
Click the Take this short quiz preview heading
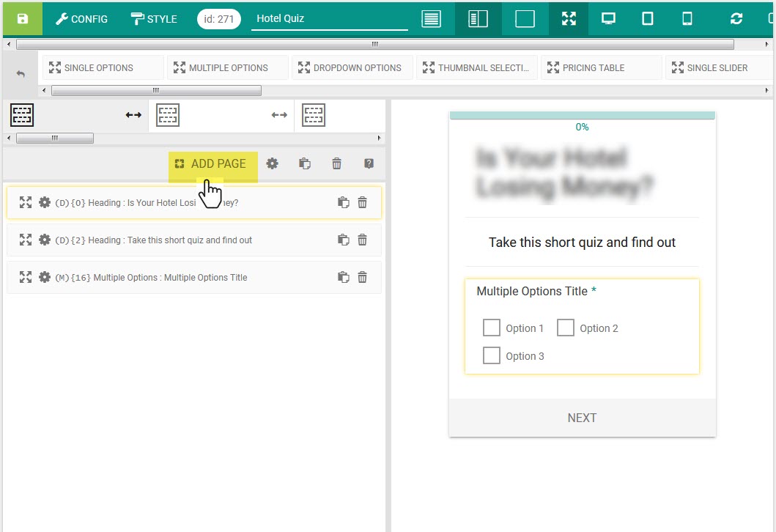pos(582,242)
